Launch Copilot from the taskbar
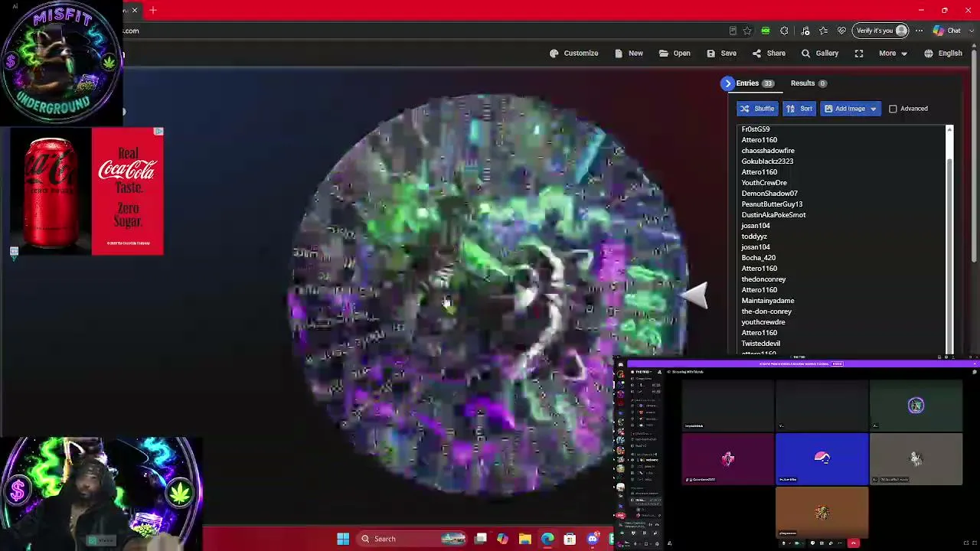 [502, 539]
